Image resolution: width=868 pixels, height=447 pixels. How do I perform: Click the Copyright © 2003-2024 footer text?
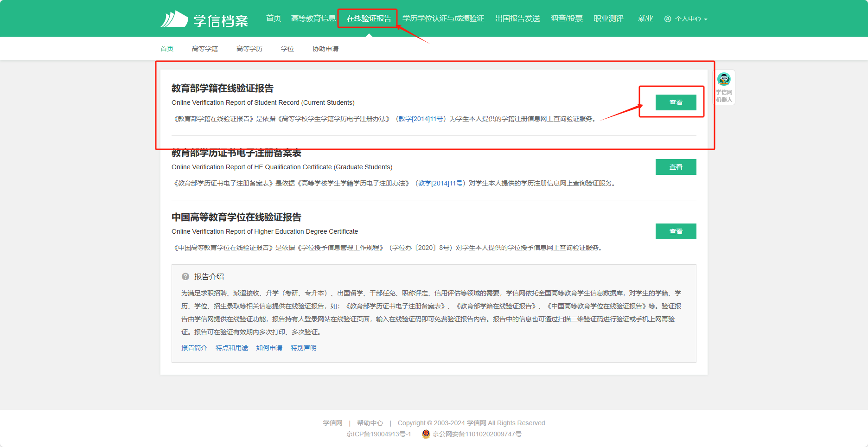(471, 423)
